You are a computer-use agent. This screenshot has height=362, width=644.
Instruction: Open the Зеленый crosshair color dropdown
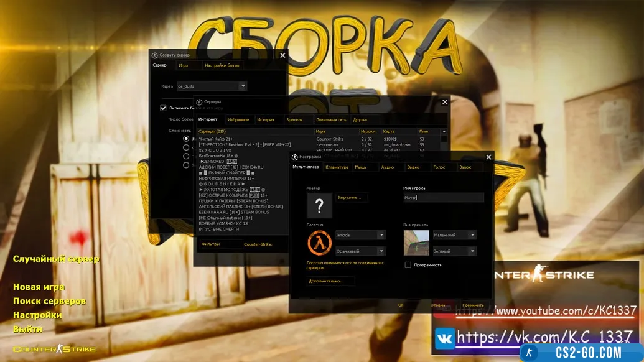click(x=472, y=251)
